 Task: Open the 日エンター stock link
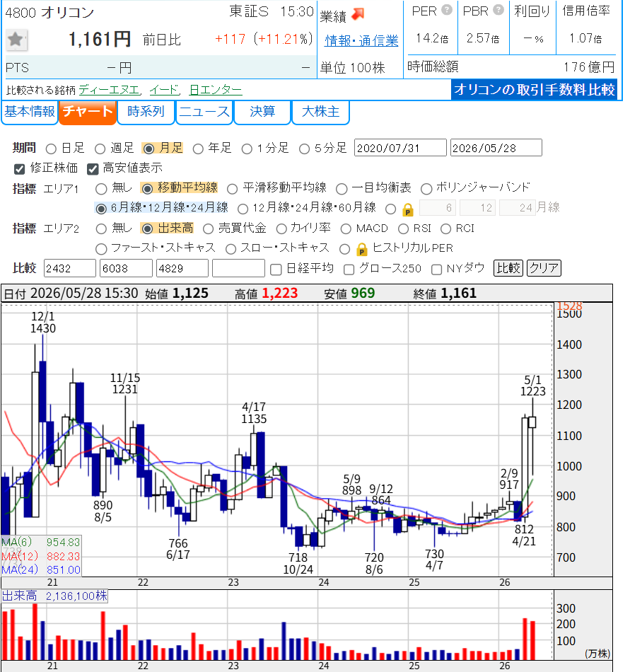(x=216, y=90)
